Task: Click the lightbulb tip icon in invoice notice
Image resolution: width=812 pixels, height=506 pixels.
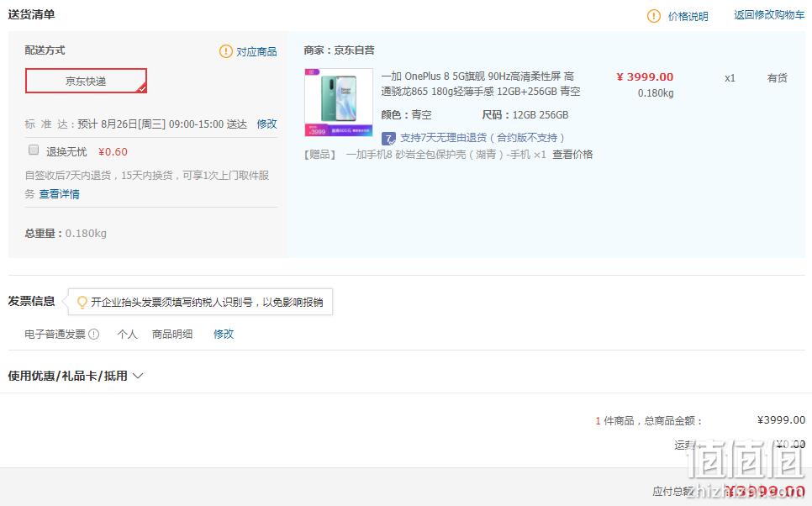Action: (x=82, y=302)
